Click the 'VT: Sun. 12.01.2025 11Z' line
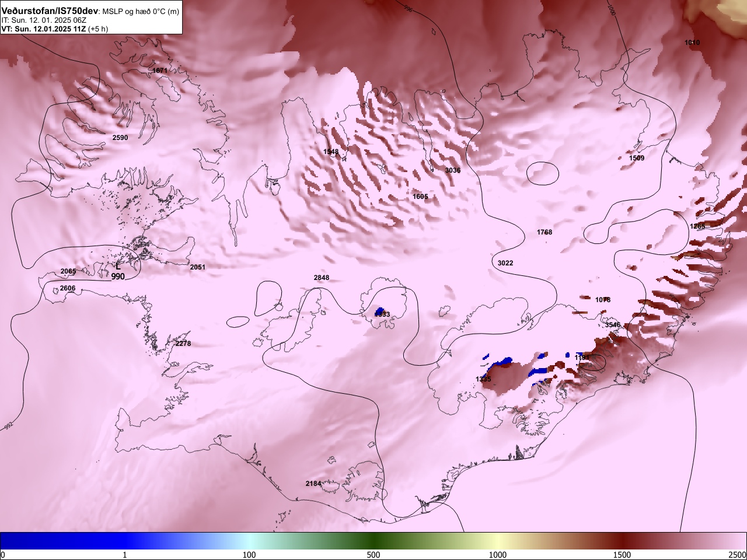 click(43, 29)
